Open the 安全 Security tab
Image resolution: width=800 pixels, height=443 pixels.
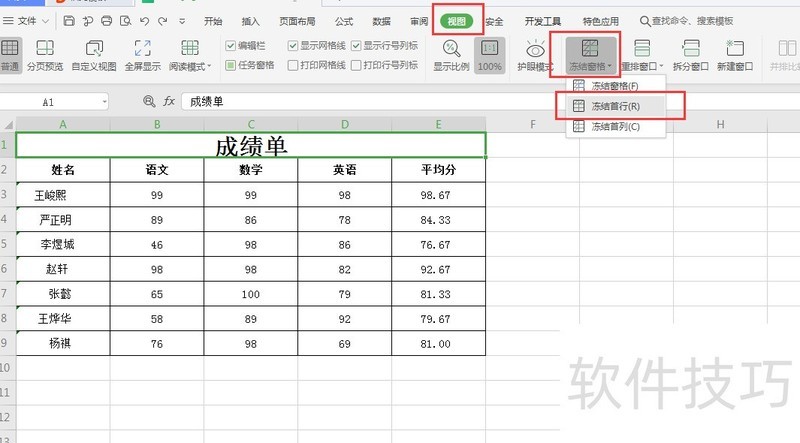494,21
